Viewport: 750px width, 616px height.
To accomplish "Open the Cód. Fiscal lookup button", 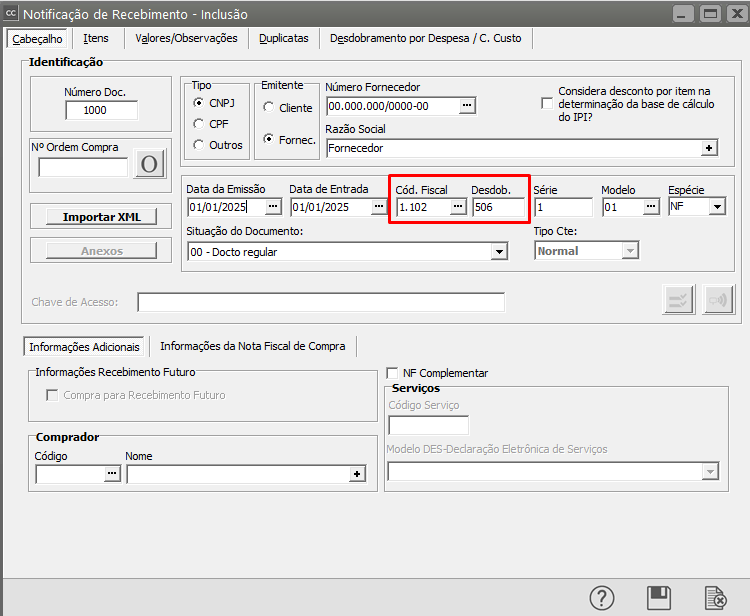I will point(458,207).
